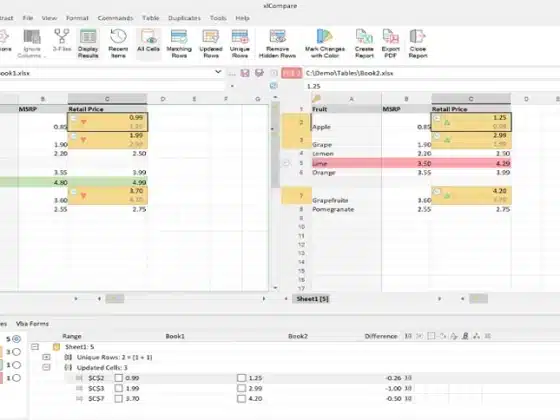Select the Pomegranate cell in Book2
The width and height of the screenshot is (560, 420).
coord(346,209)
